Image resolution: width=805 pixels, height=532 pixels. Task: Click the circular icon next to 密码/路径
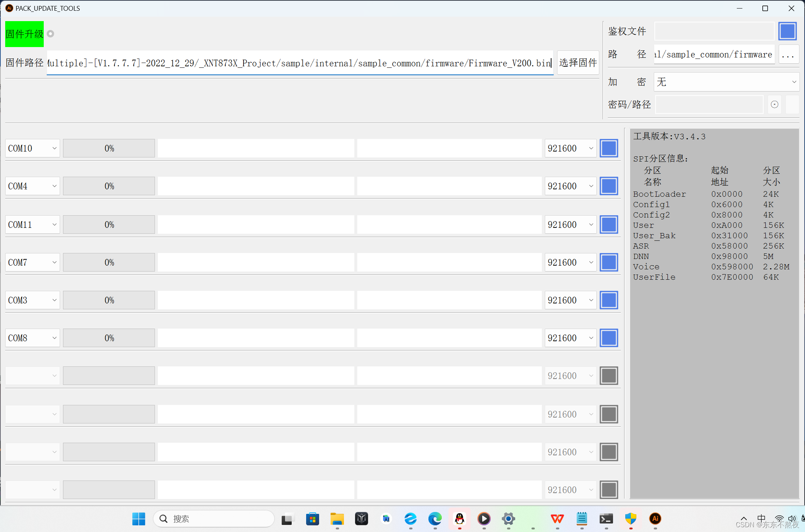click(x=774, y=104)
